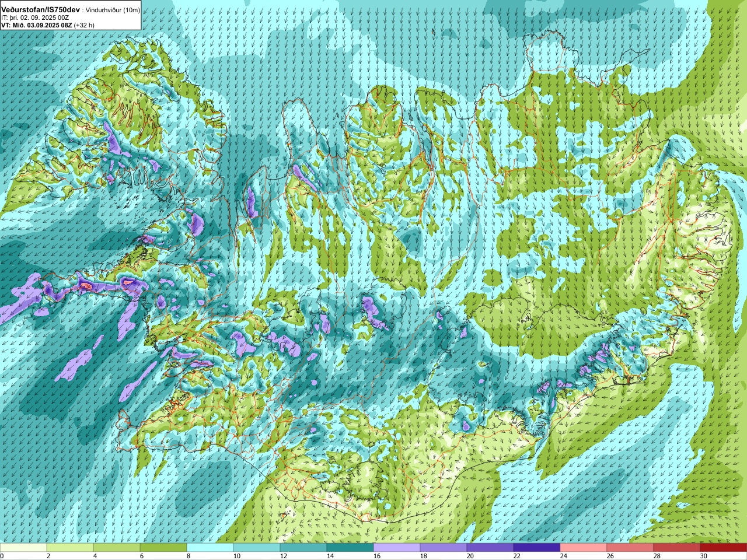This screenshot has height=560, width=747.
Task: Click the medium green 4–6 legend swatch
Action: tap(117, 548)
